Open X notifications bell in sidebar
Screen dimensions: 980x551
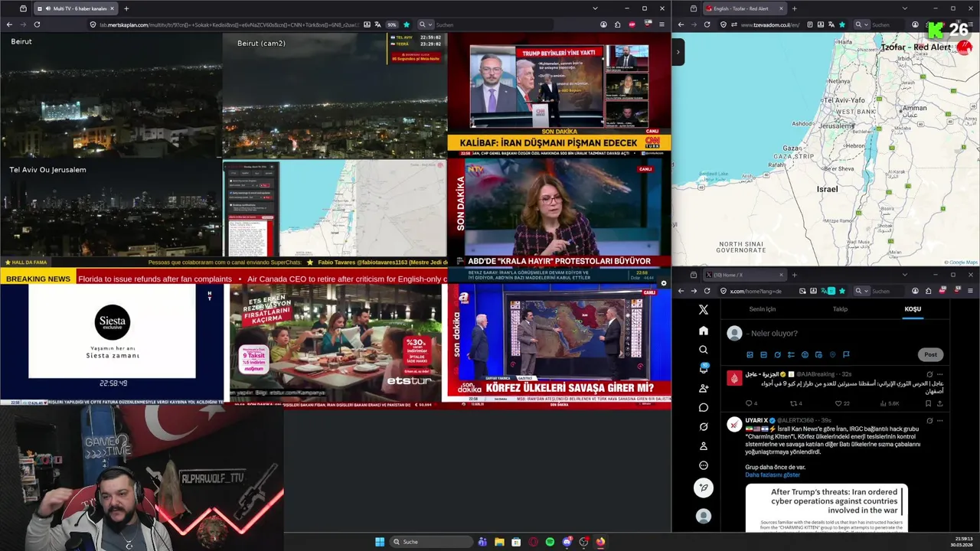[x=704, y=369]
